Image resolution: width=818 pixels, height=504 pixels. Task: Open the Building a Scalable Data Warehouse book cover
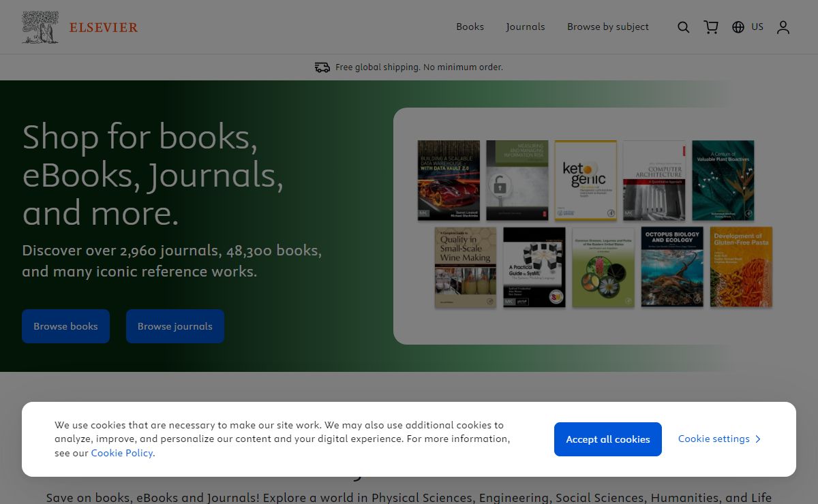tap(449, 180)
